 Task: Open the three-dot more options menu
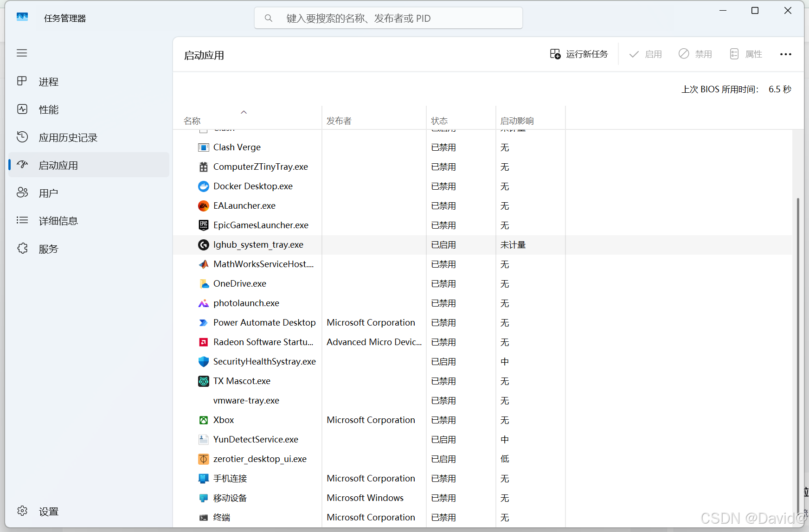(x=785, y=54)
